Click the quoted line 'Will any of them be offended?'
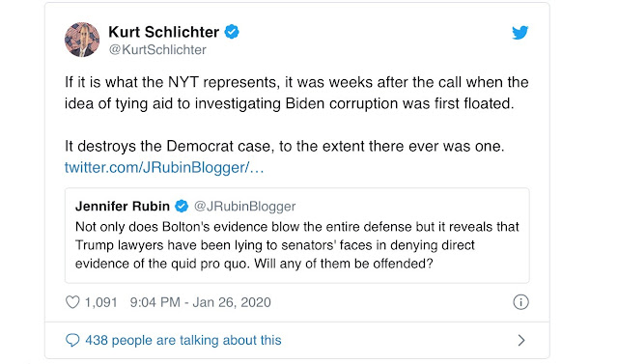Image resolution: width=618 pixels, height=364 pixels. click(344, 264)
